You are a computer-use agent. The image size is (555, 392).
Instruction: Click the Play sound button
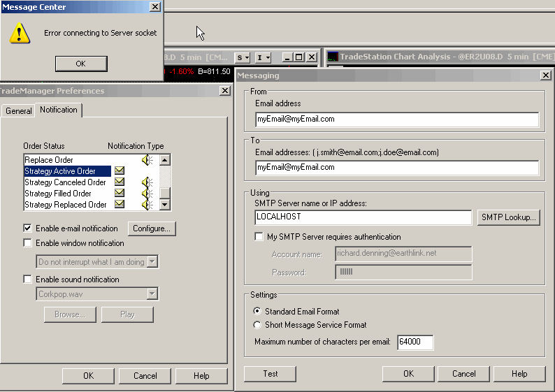[x=127, y=314]
